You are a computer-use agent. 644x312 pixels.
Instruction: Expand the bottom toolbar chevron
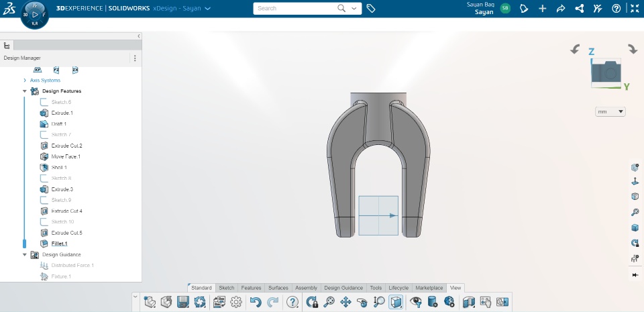point(136,296)
